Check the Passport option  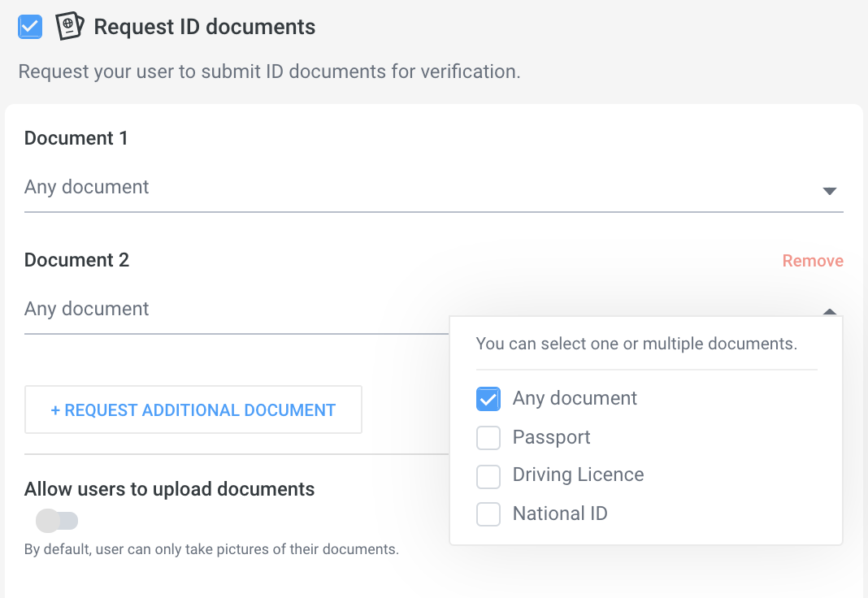coord(488,438)
